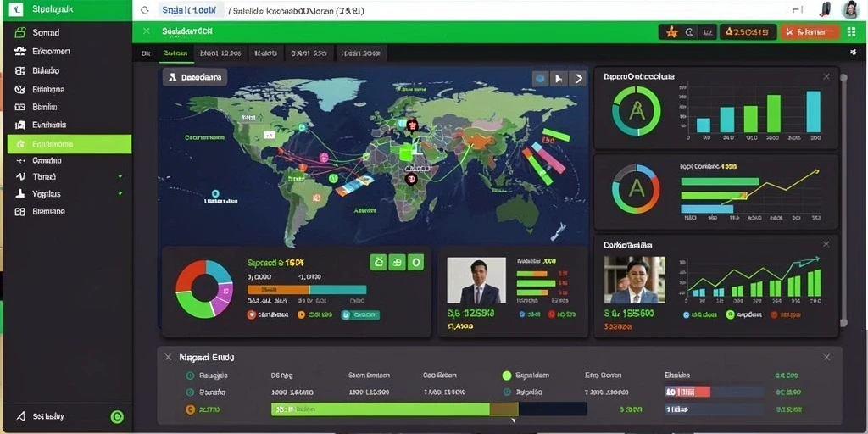Close the top-right bar chart panel

[826, 77]
